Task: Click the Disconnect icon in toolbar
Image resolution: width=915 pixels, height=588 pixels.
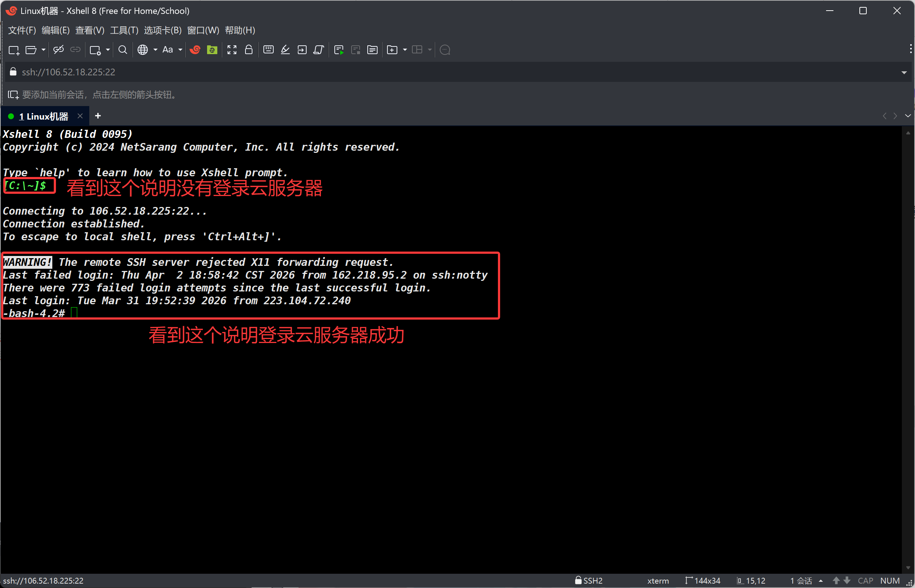Action: point(59,50)
